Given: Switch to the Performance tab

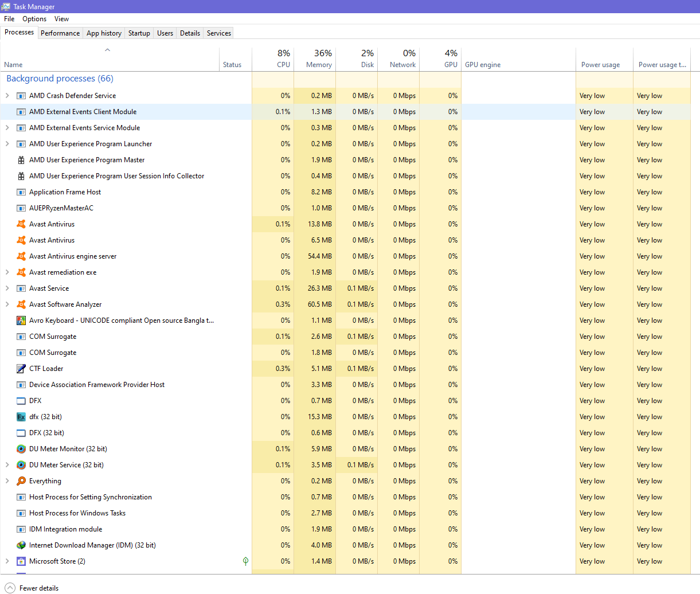Looking at the screenshot, I should pyautogui.click(x=60, y=33).
